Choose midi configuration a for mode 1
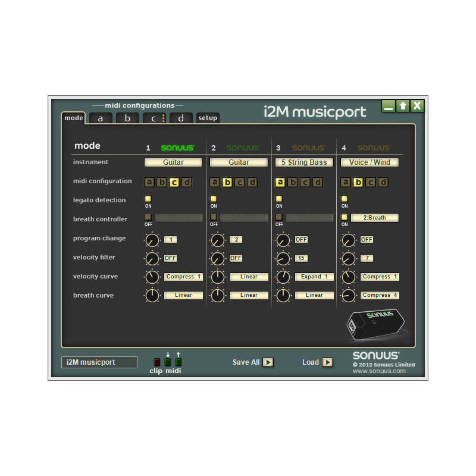The image size is (476, 476). point(149,182)
